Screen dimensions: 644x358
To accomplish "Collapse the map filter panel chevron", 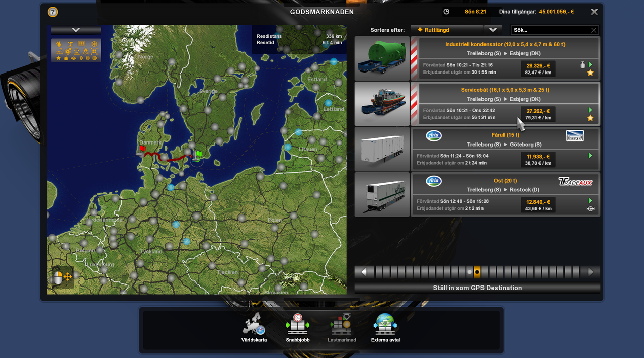I will (76, 30).
